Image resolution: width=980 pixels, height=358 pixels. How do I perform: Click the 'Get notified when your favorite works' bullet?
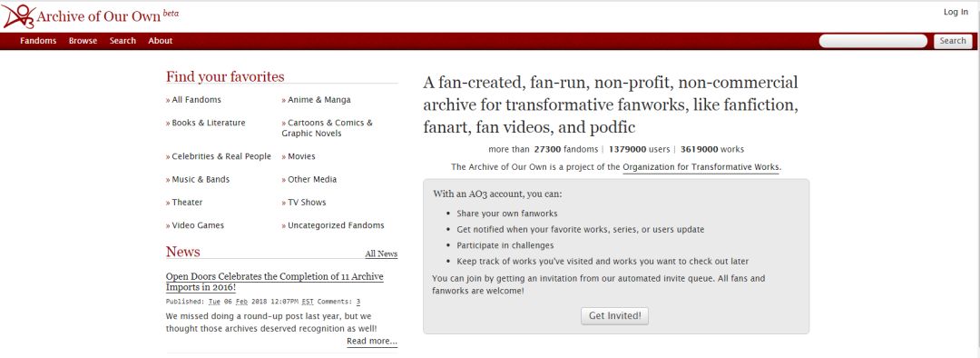[x=580, y=230]
